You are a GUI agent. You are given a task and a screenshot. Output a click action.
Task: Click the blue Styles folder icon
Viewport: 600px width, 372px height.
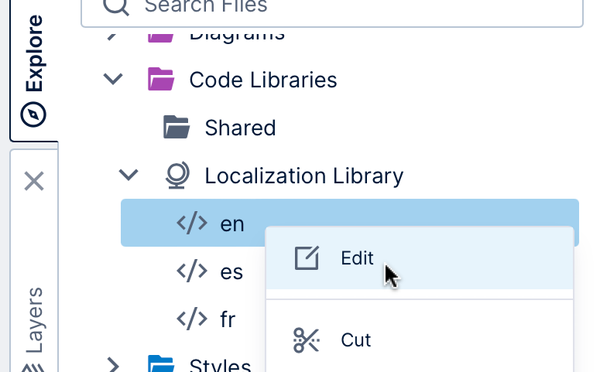click(161, 364)
